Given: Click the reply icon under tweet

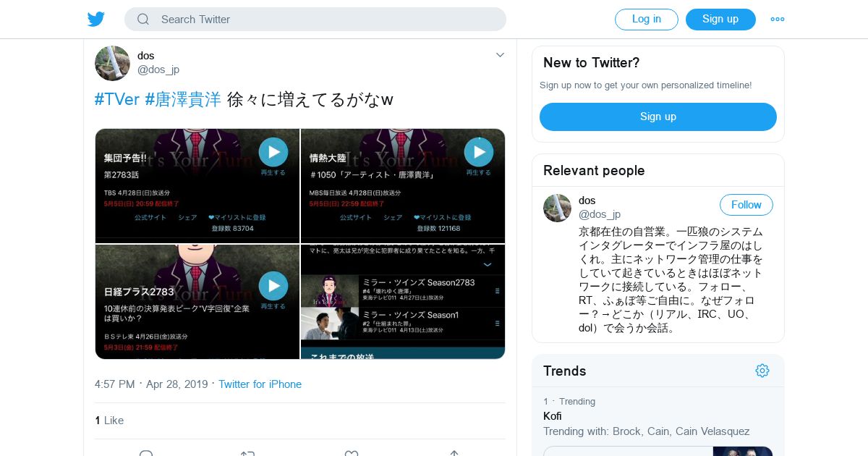Looking at the screenshot, I should click(x=145, y=453).
